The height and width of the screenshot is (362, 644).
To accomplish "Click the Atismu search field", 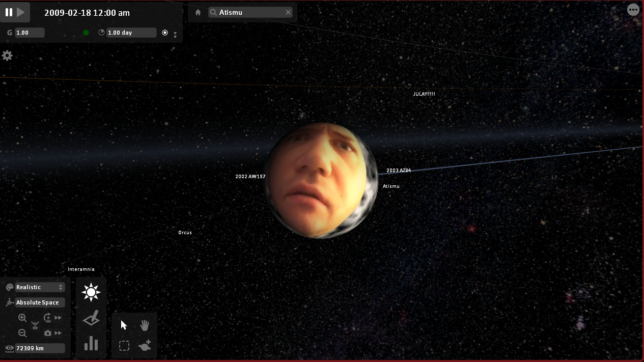I will [250, 12].
